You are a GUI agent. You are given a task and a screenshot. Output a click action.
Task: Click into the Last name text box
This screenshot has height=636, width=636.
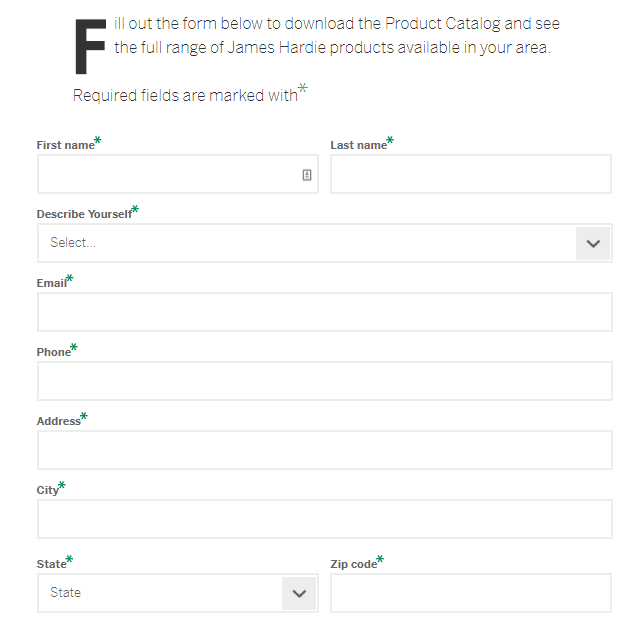(470, 174)
